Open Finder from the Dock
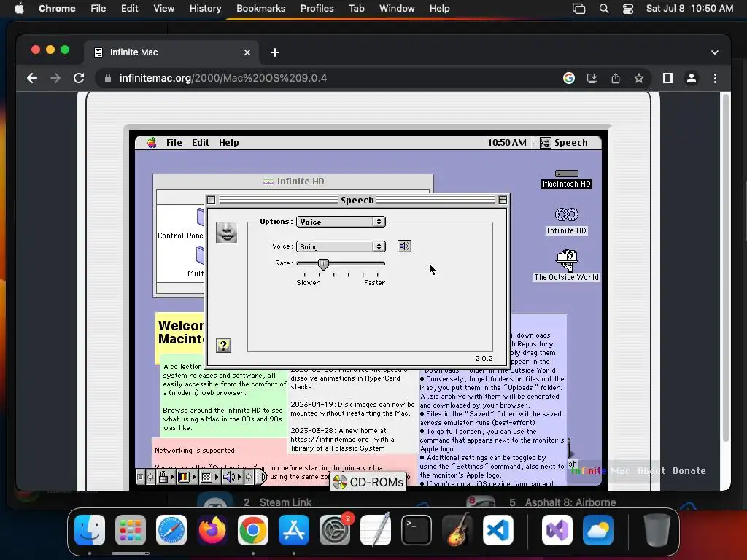Viewport: 747px width, 560px height. coord(90,530)
